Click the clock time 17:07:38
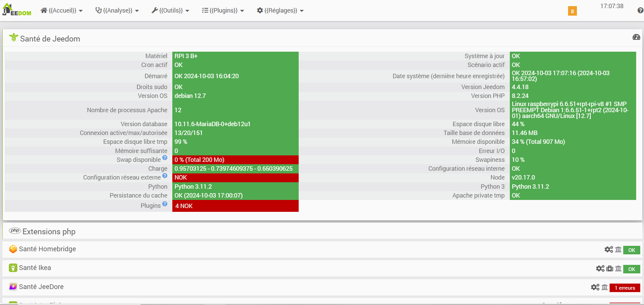 click(x=612, y=6)
